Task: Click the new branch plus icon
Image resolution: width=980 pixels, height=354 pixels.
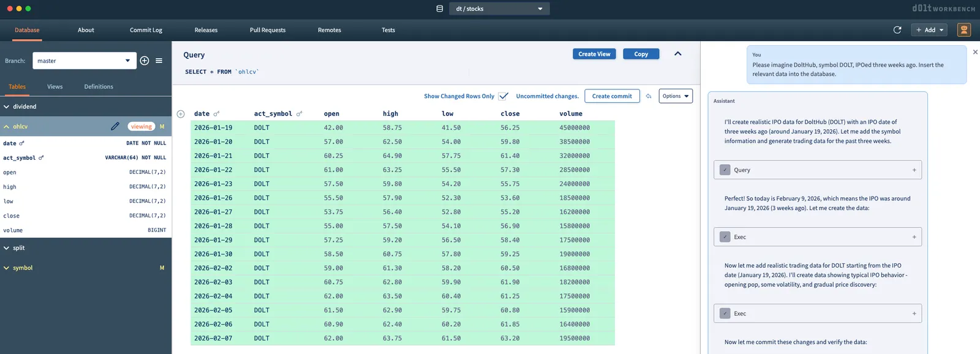Action: [x=145, y=61]
